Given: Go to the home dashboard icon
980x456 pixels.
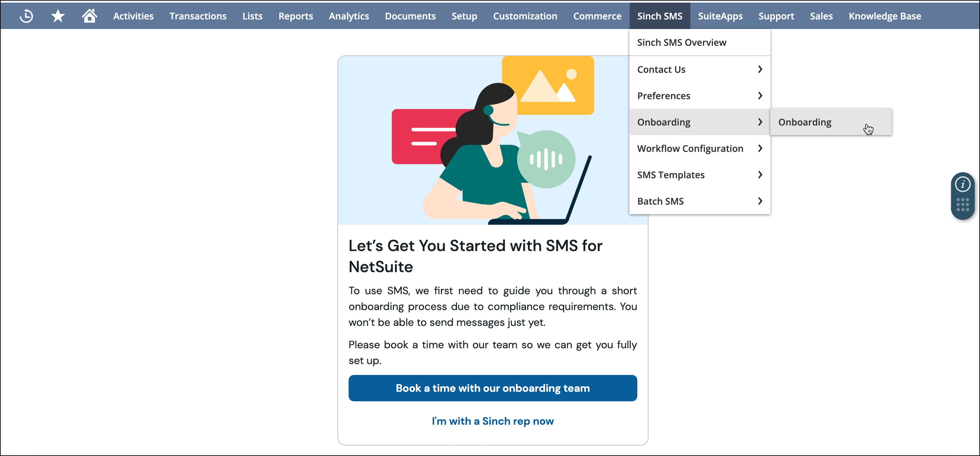Looking at the screenshot, I should [x=89, y=15].
